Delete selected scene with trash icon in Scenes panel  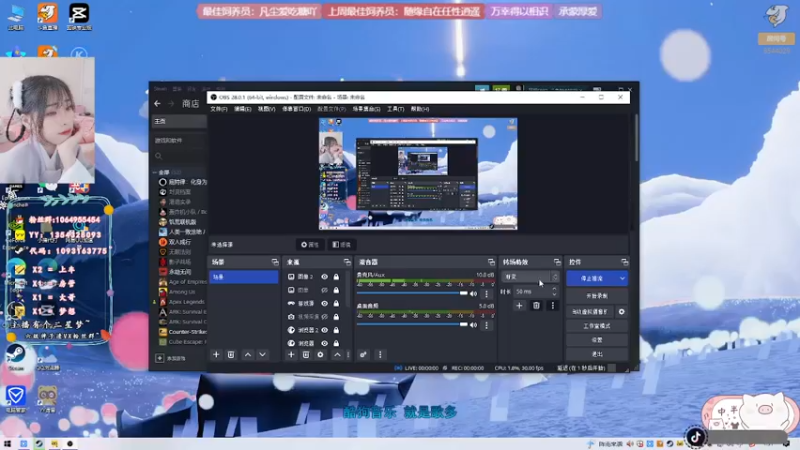231,355
